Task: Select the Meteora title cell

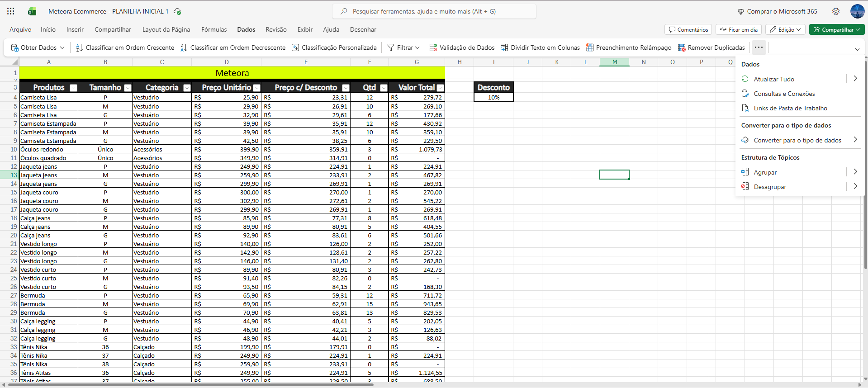Action: click(232, 73)
